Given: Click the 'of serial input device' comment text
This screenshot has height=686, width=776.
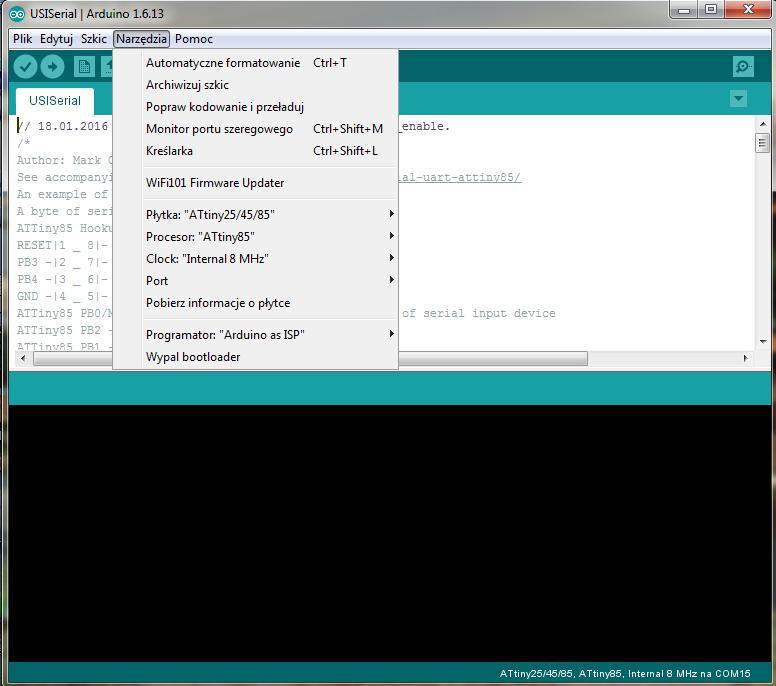Looking at the screenshot, I should (478, 313).
